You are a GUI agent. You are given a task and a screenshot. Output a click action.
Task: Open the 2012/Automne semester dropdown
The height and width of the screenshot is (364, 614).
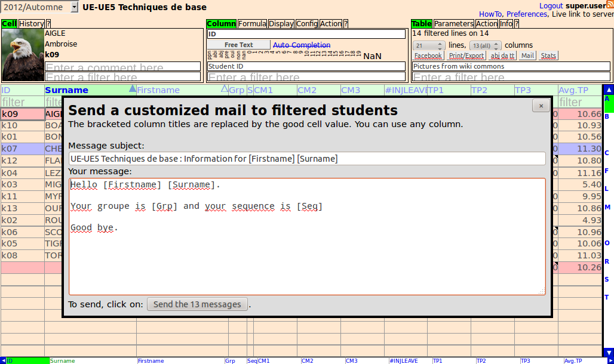(x=74, y=7)
